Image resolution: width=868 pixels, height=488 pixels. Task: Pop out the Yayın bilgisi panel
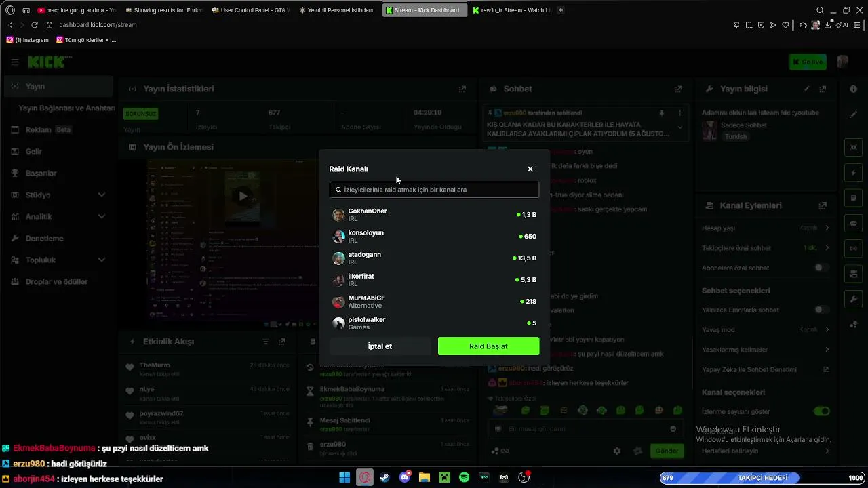(823, 89)
